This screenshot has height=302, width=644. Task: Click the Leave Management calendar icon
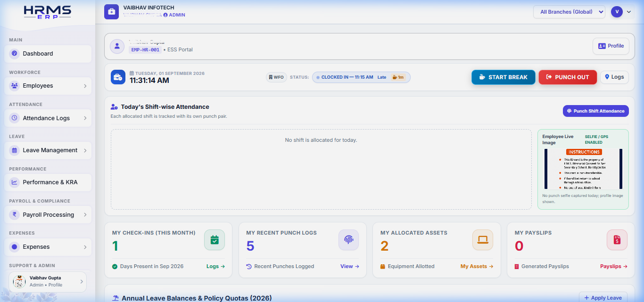[x=14, y=150]
